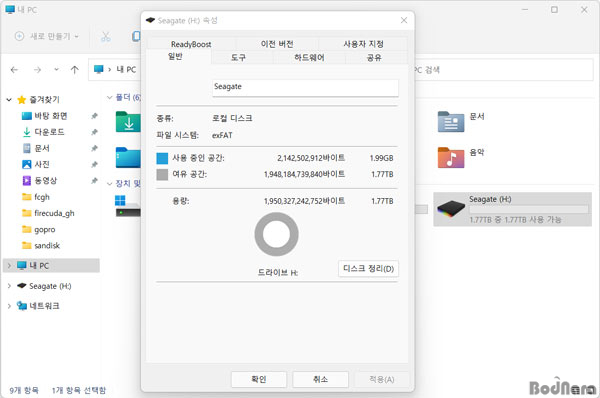Screen dimensions: 600x398
Task: Click the gray free-space color swatch
Action: pyautogui.click(x=162, y=175)
